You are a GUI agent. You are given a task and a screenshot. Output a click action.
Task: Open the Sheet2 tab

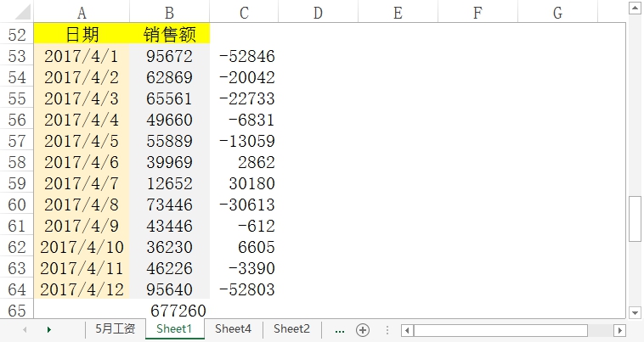[x=291, y=329]
